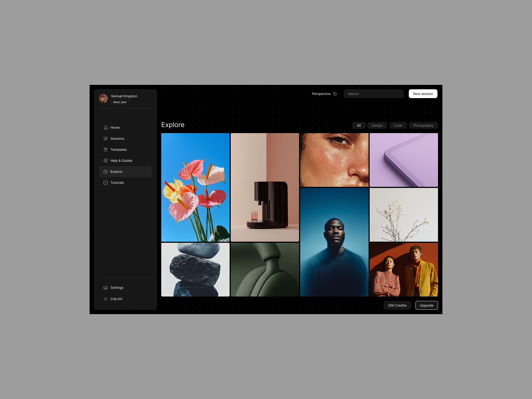
Task: Toggle dark mode with the moon icon
Action: pyautogui.click(x=335, y=94)
